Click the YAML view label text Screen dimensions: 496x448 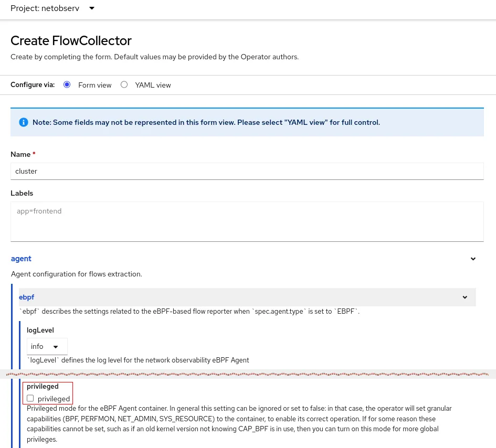coord(153,85)
